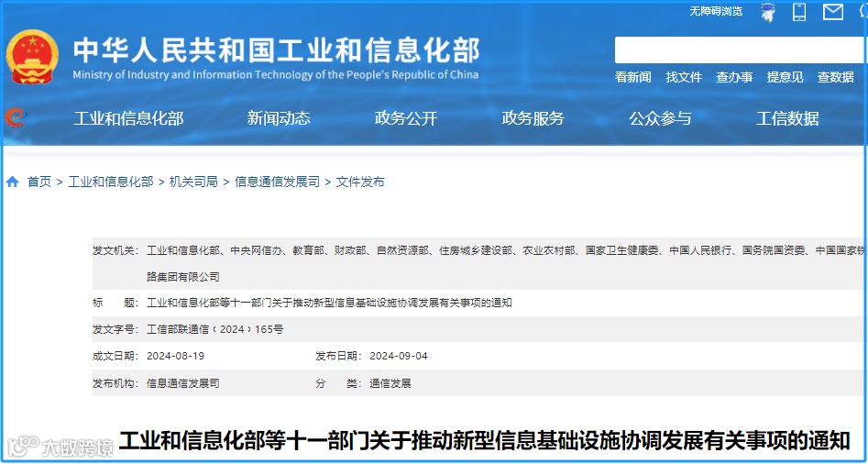Select 提意见 search shortcut
Screen dimensions: 868x464
(785, 78)
